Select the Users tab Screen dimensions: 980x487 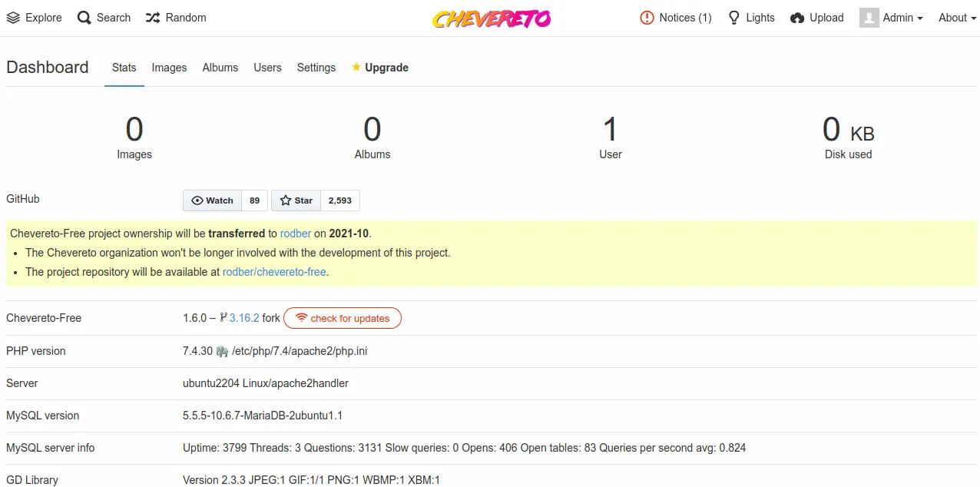coord(268,68)
